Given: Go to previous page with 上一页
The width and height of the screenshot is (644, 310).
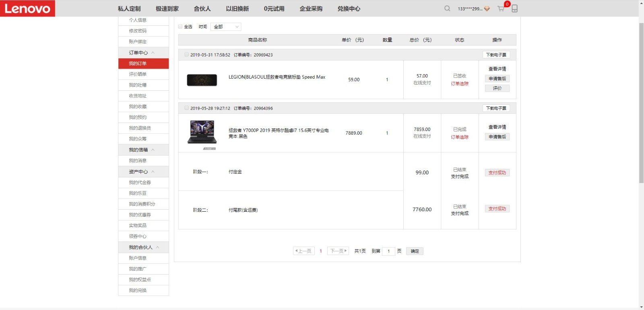Looking at the screenshot, I should [x=304, y=251].
